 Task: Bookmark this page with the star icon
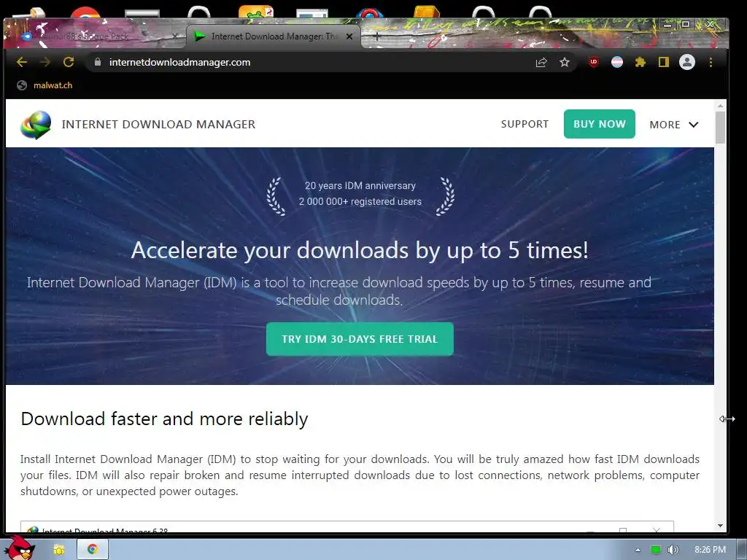click(x=565, y=63)
